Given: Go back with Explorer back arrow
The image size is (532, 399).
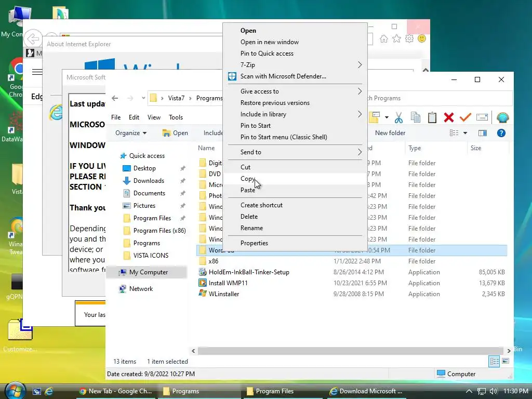Looking at the screenshot, I should pos(115,98).
